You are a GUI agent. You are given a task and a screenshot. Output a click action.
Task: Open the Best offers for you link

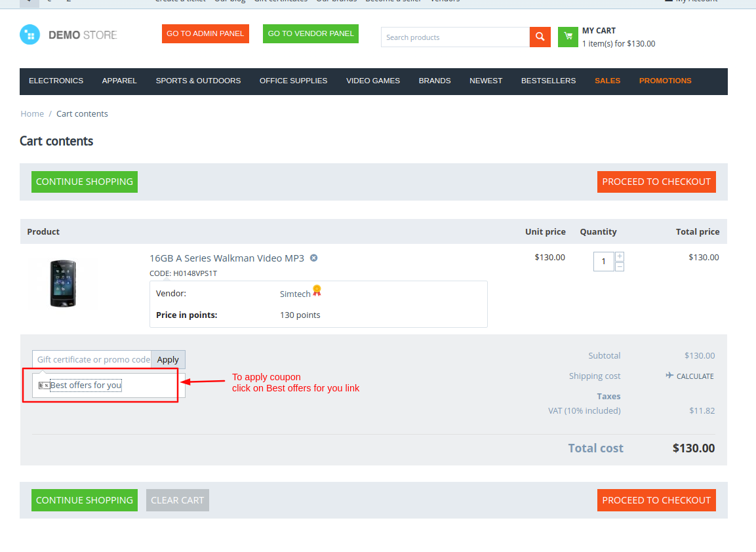85,385
